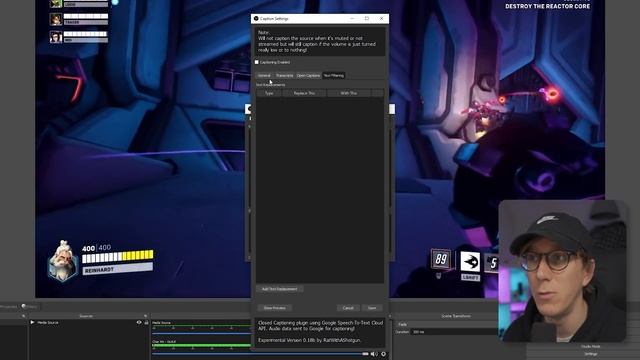Click the Closed Captioning plugin description text
Image resolution: width=640 pixels, height=360 pixels.
click(x=320, y=331)
